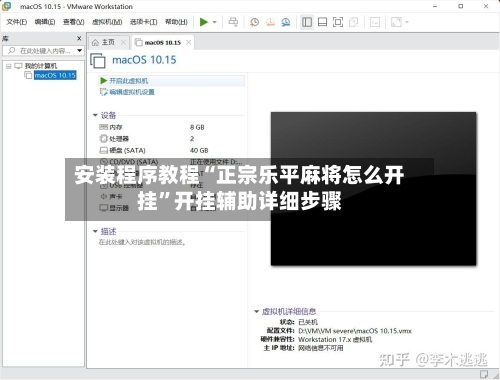Open the power options dropdown arrow beside play button
The height and width of the screenshot is (380, 500).
[215, 22]
